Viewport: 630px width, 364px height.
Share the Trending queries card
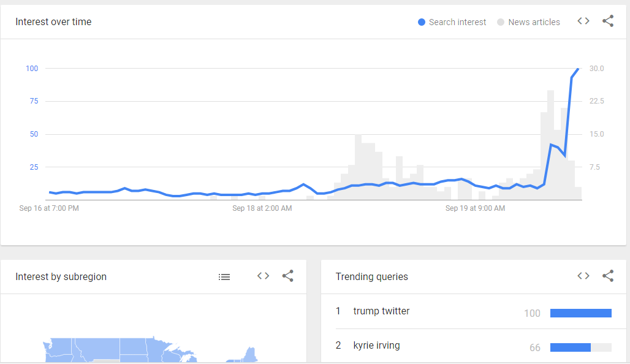(x=608, y=276)
